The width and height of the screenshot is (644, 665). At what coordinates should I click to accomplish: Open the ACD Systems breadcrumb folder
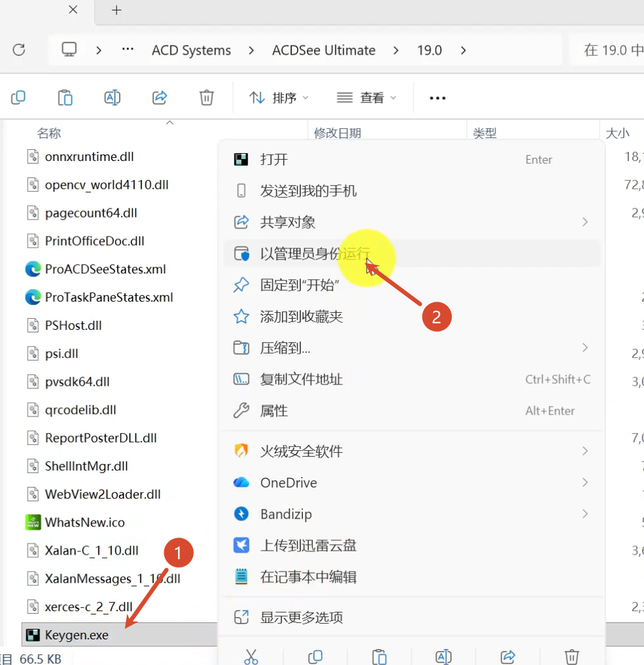(191, 51)
